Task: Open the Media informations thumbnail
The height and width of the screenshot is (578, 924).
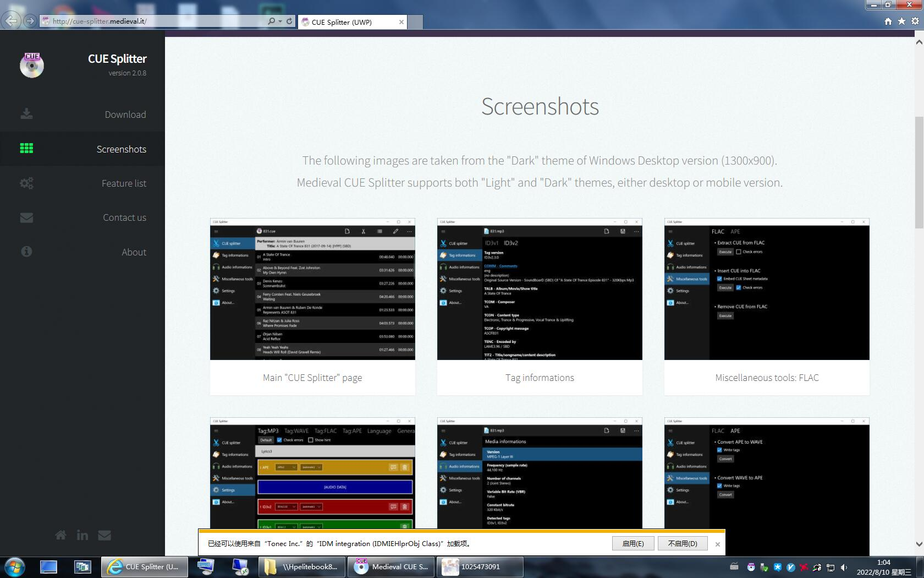Action: 540,473
